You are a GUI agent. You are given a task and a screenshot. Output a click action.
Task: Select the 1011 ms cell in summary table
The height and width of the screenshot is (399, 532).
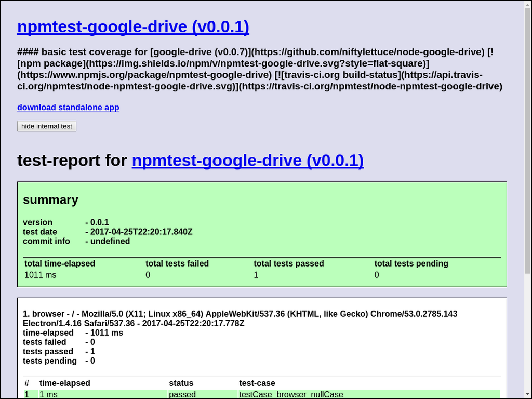point(41,275)
